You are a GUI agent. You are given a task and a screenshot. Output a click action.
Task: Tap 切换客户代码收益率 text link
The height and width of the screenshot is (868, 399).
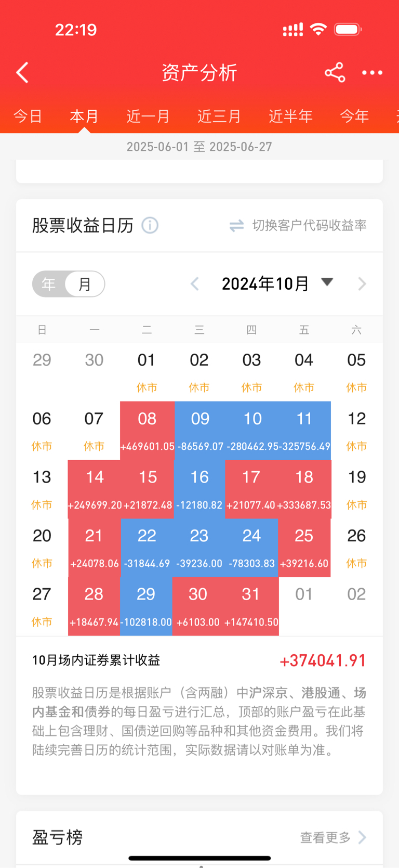[310, 225]
